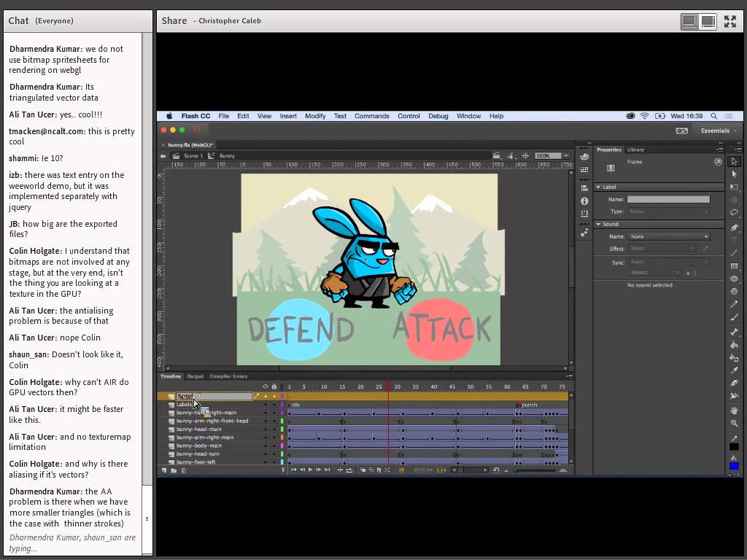Viewport: 747px width, 560px height.
Task: Go to first frame button
Action: (293, 470)
